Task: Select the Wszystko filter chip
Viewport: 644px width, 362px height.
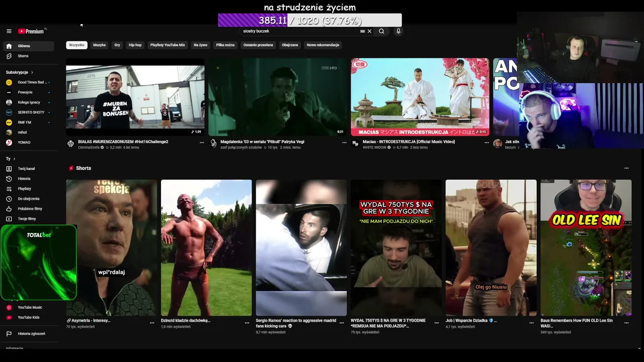Action: coord(76,45)
